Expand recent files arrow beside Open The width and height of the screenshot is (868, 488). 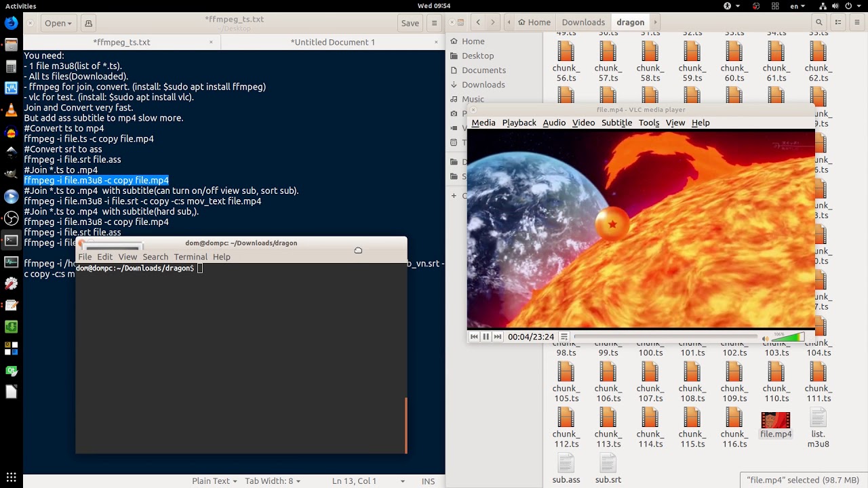[70, 23]
